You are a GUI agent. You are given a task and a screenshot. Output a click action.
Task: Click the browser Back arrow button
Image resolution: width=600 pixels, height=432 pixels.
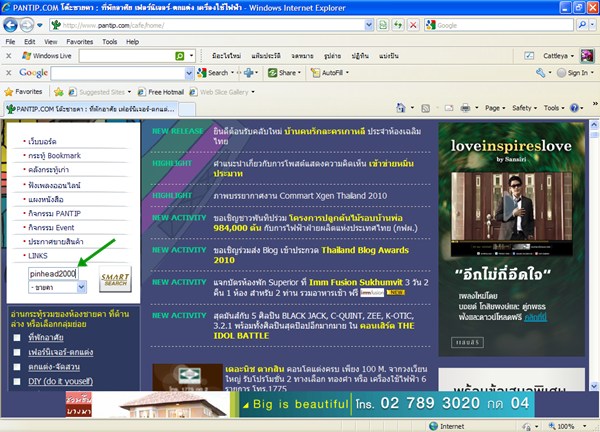coord(10,25)
